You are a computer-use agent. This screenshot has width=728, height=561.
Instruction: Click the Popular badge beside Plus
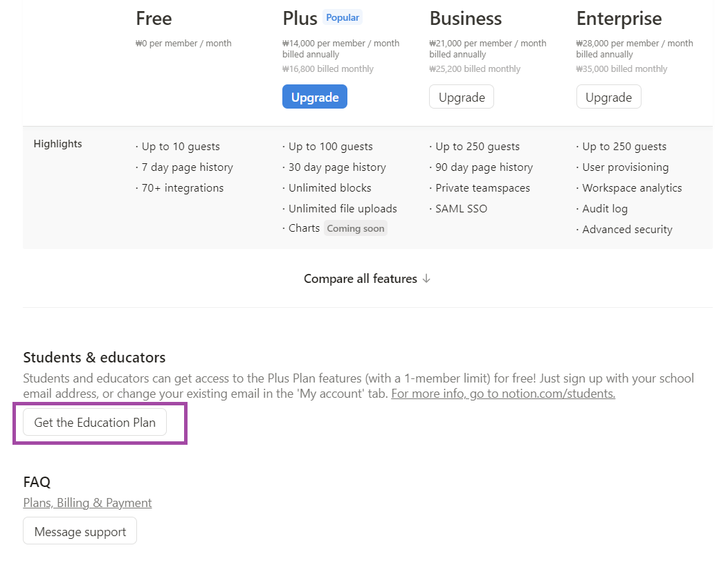tap(343, 17)
